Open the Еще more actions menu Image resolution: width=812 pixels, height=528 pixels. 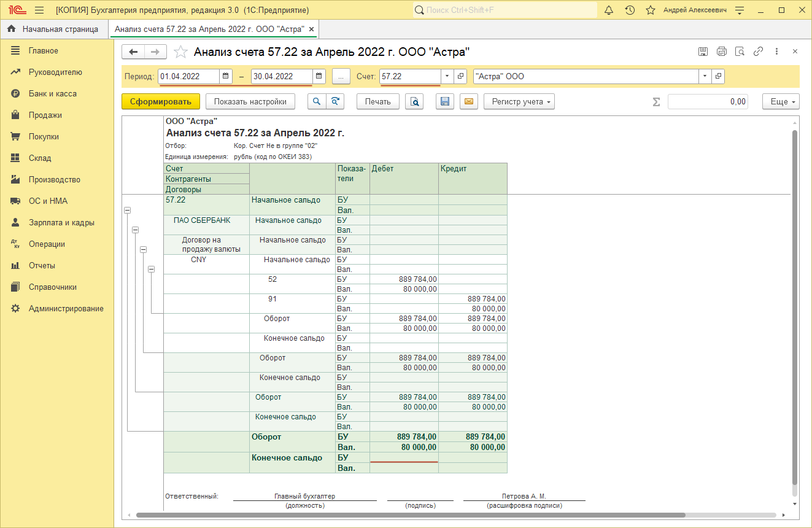[x=781, y=102]
